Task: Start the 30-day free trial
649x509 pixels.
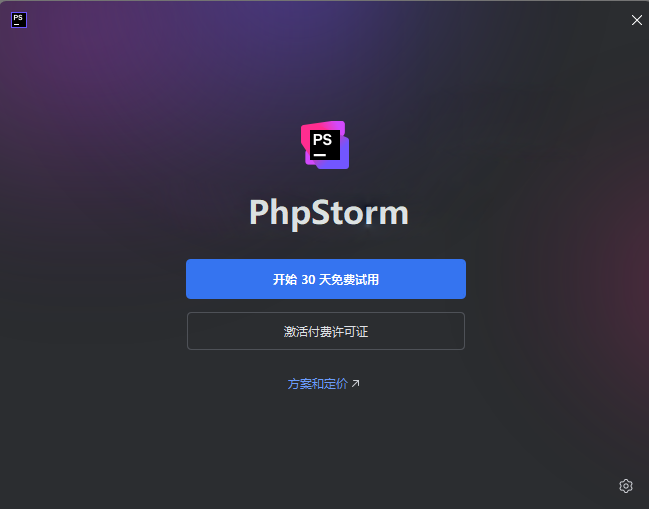Action: [x=326, y=279]
